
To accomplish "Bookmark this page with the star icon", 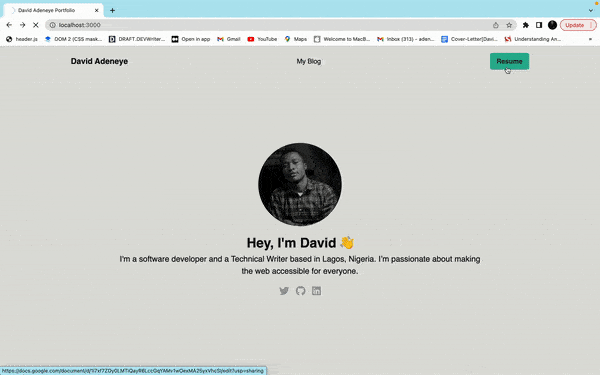I will click(x=509, y=25).
